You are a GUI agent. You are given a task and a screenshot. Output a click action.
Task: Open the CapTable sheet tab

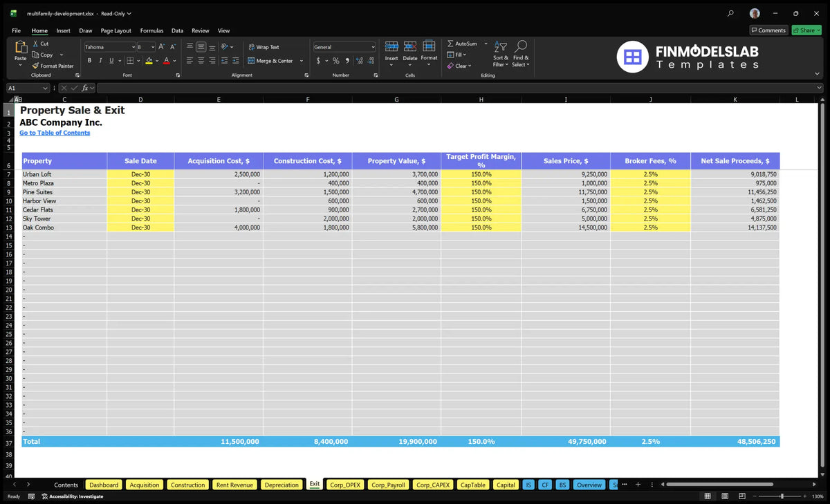coord(473,485)
